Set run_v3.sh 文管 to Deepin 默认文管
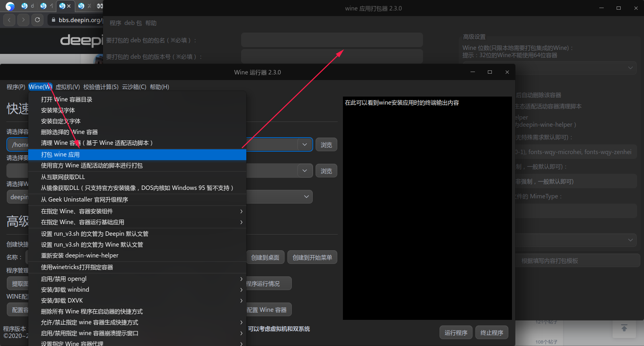Screen dimensions: 644x346 click(x=137, y=234)
